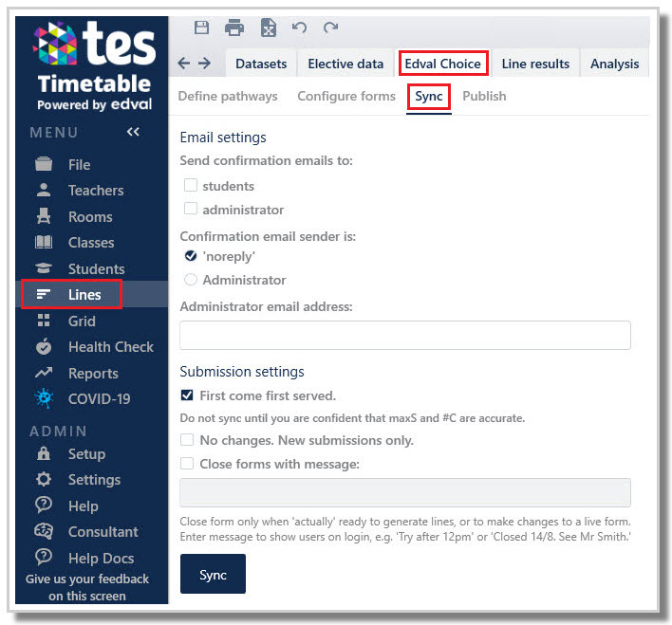Switch to the Elective data tab
This screenshot has width=672, height=625.
tap(345, 64)
